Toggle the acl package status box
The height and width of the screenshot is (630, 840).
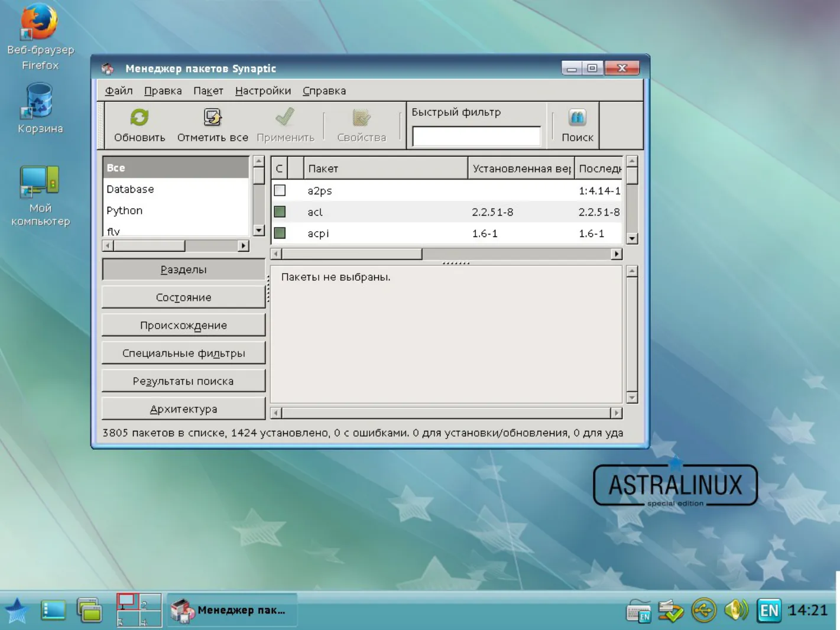click(280, 212)
